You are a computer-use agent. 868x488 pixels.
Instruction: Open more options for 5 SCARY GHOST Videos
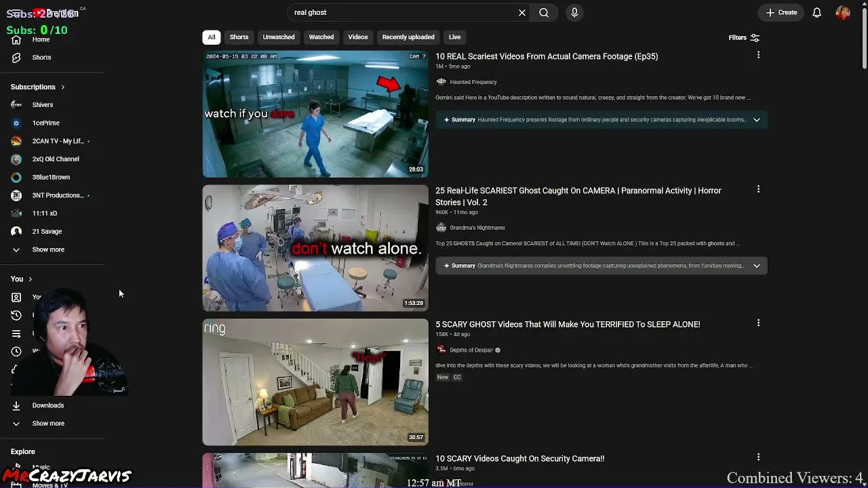[x=758, y=323]
